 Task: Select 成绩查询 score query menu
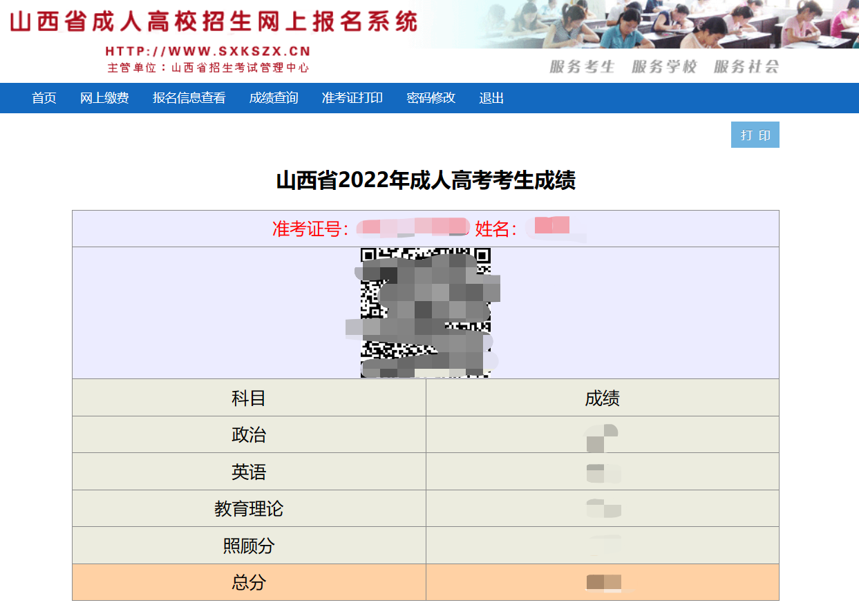pos(274,98)
